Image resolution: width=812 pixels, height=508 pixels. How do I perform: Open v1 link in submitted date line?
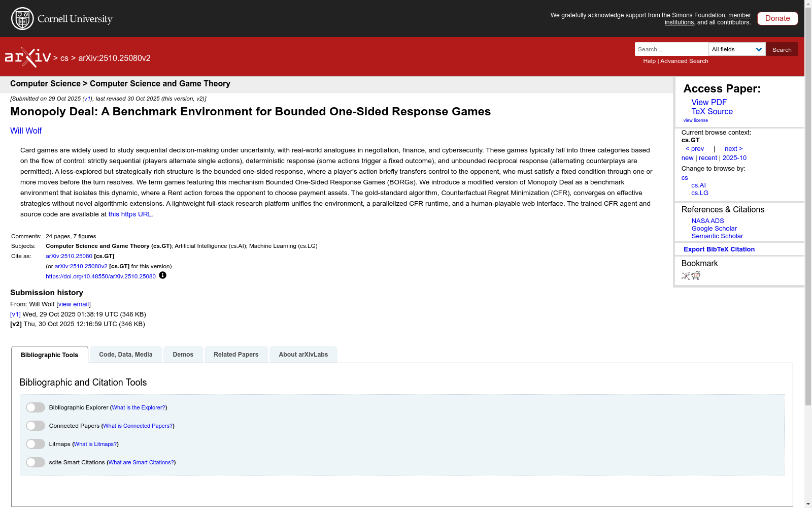(87, 99)
